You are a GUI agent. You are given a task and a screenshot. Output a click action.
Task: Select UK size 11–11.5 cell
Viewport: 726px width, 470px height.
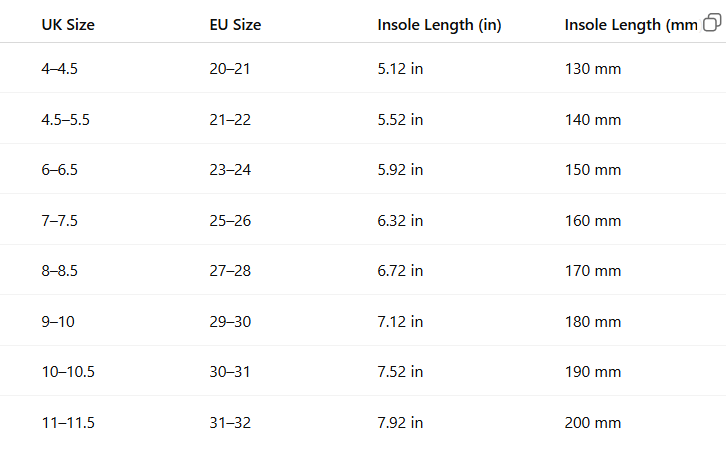click(68, 422)
